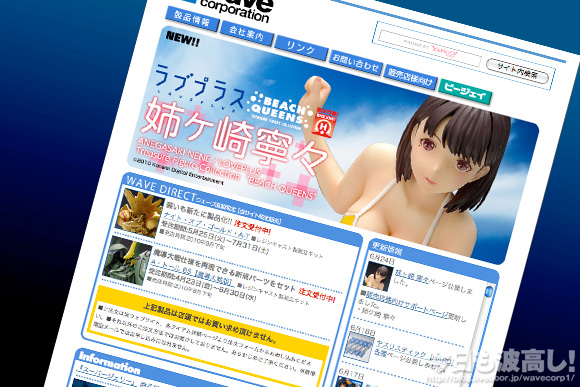580x387 pixels.
Task: Open the 6月24日 figure thumbnail in 更新情報
Action: (378, 276)
